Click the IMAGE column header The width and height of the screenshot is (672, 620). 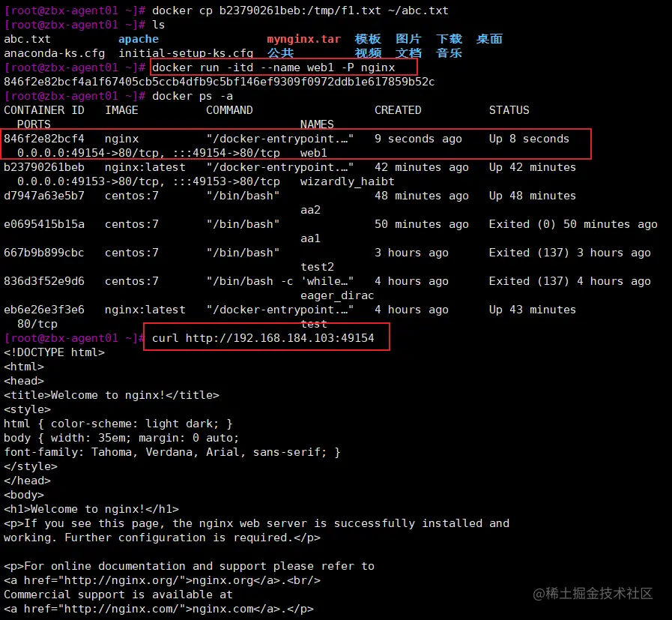(x=121, y=110)
